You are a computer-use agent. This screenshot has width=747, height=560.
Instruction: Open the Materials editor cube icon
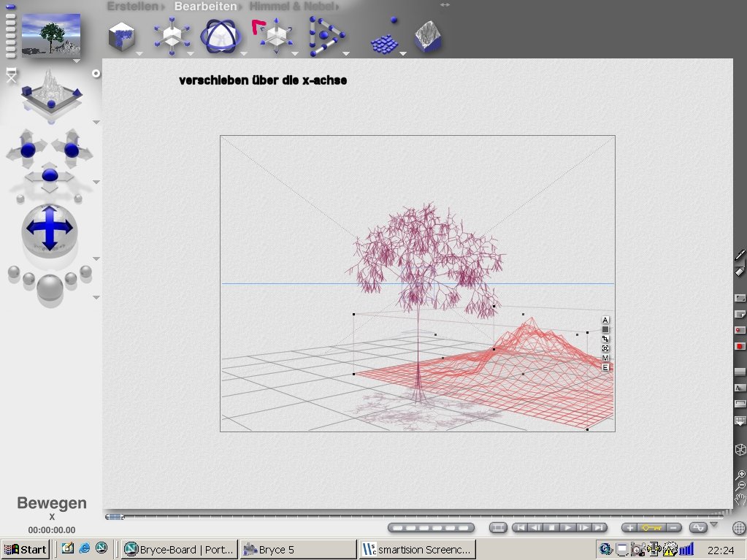coord(121,37)
